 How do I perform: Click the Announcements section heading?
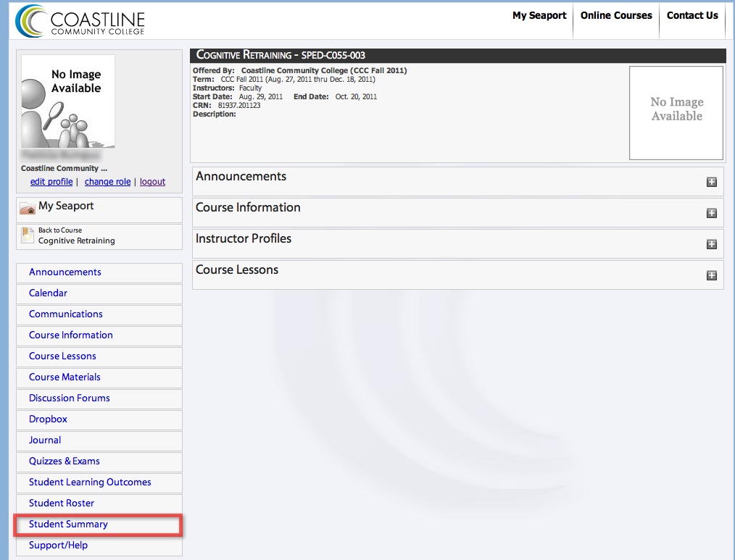pos(241,176)
